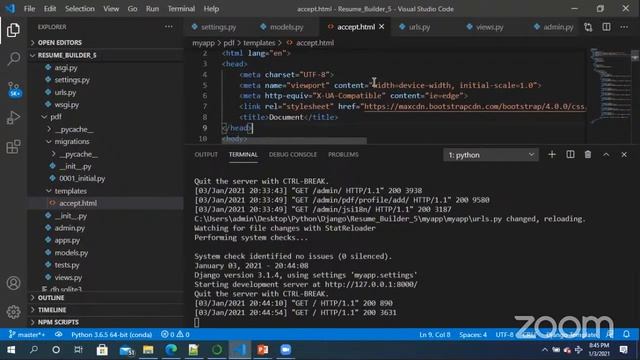
Task: Click the master branch indicator
Action: tap(27, 334)
